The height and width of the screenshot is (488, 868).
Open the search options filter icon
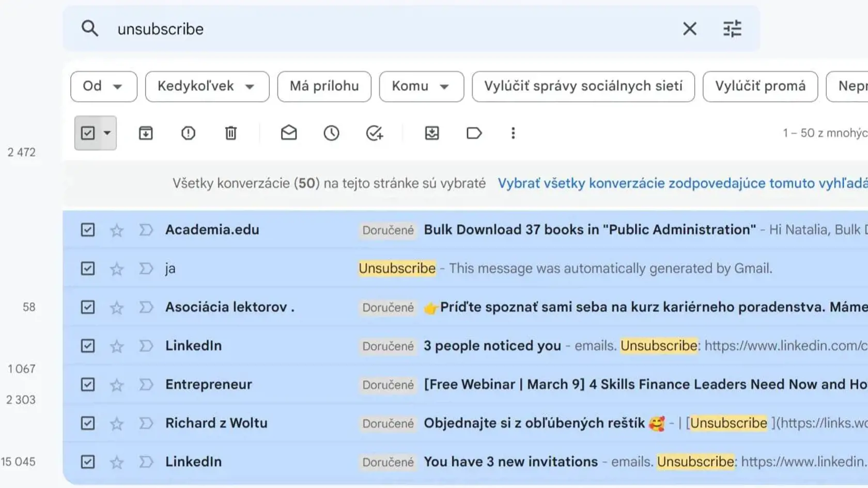click(x=732, y=28)
